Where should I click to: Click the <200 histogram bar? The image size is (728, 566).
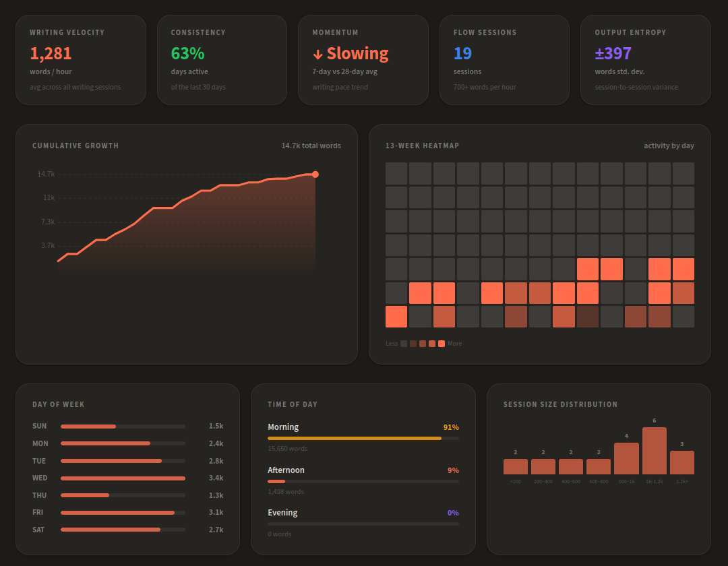pyautogui.click(x=516, y=467)
